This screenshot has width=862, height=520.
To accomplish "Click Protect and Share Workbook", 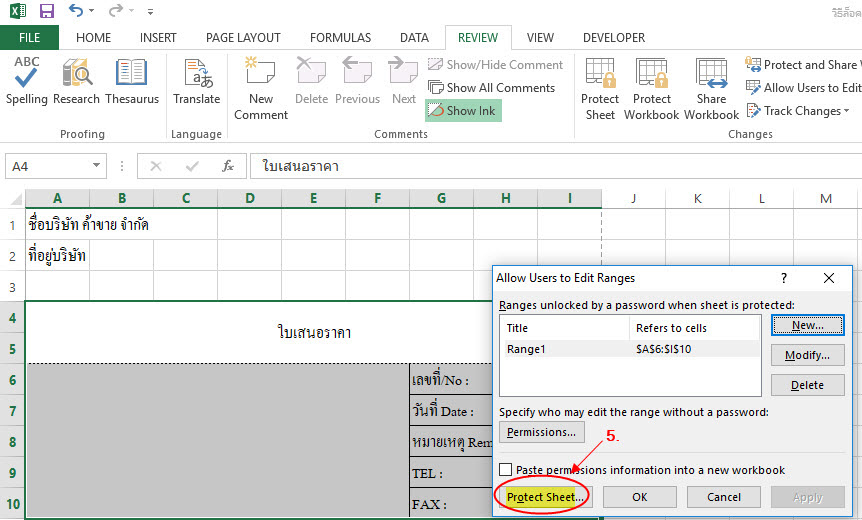I will [x=803, y=65].
